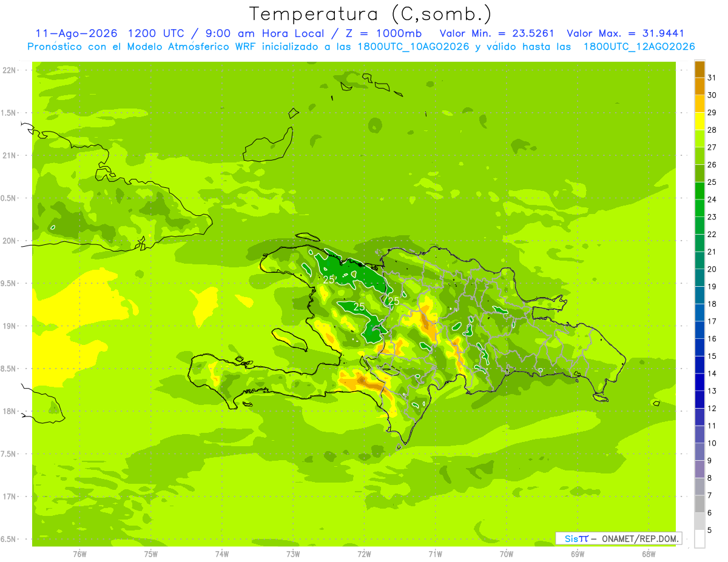This screenshot has height=562, width=728.
Task: Click the '70W' longitude label
Action: tap(507, 554)
